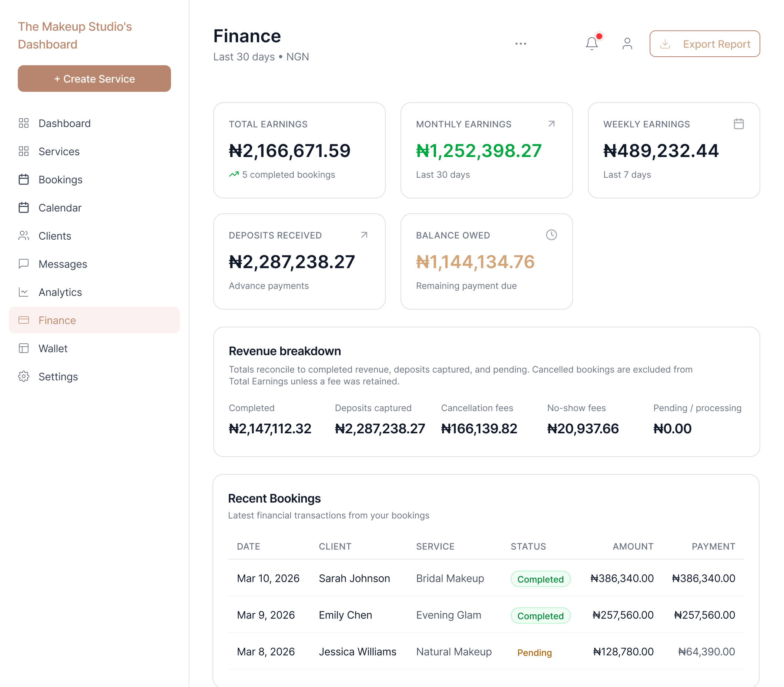The image size is (784, 687).
Task: Select the Bookings calendar icon
Action: pyautogui.click(x=23, y=179)
